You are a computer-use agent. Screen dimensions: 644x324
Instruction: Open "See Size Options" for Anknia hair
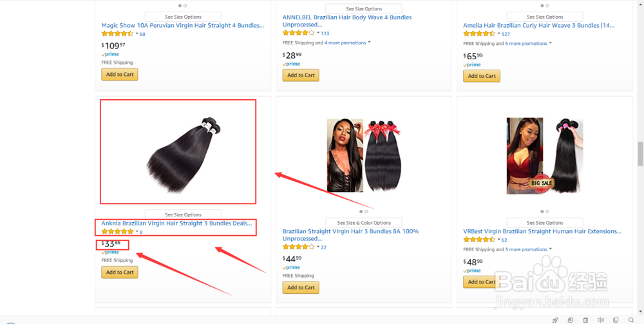(x=183, y=214)
